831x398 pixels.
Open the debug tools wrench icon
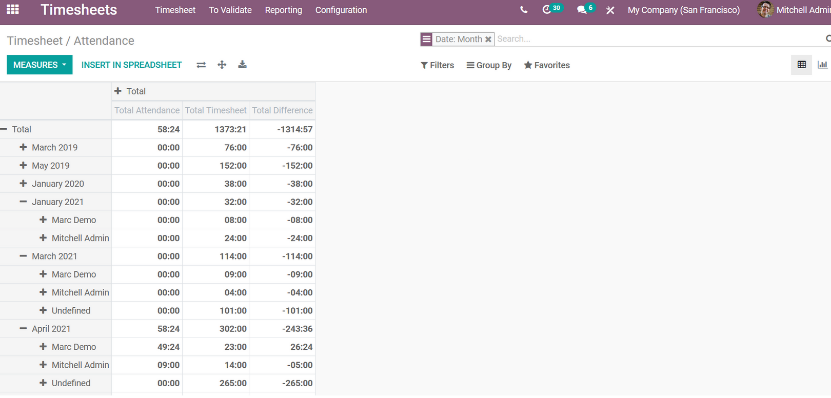tap(610, 10)
